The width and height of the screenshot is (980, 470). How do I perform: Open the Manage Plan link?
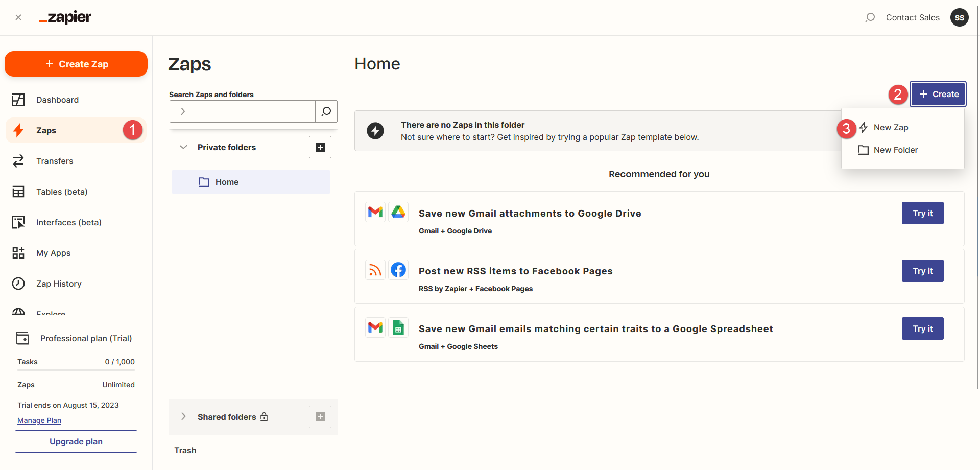coord(39,420)
